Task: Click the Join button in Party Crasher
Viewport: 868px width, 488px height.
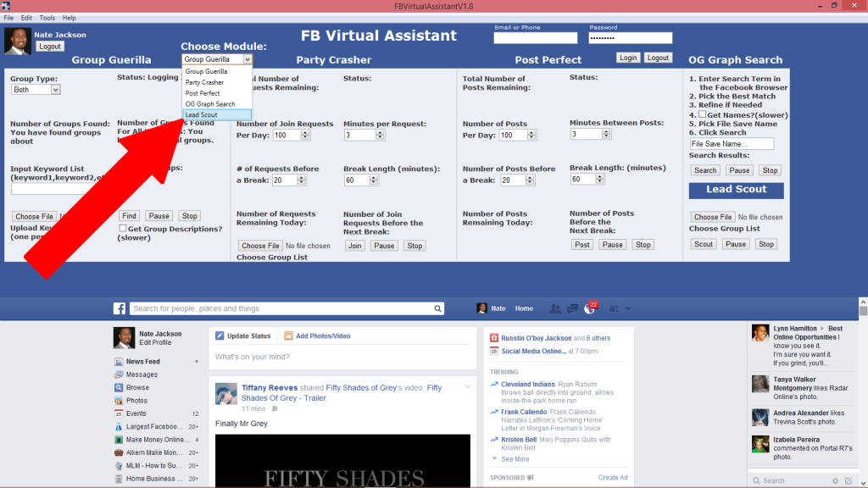Action: click(x=355, y=246)
